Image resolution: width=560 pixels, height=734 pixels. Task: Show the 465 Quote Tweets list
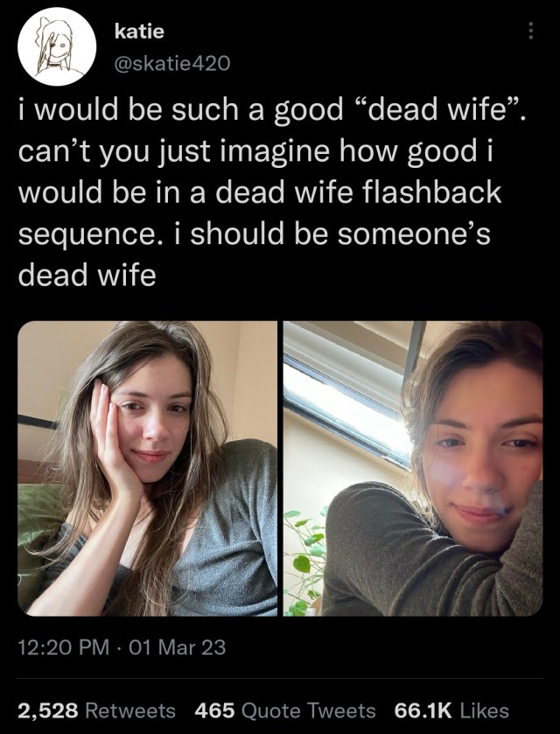(x=285, y=710)
